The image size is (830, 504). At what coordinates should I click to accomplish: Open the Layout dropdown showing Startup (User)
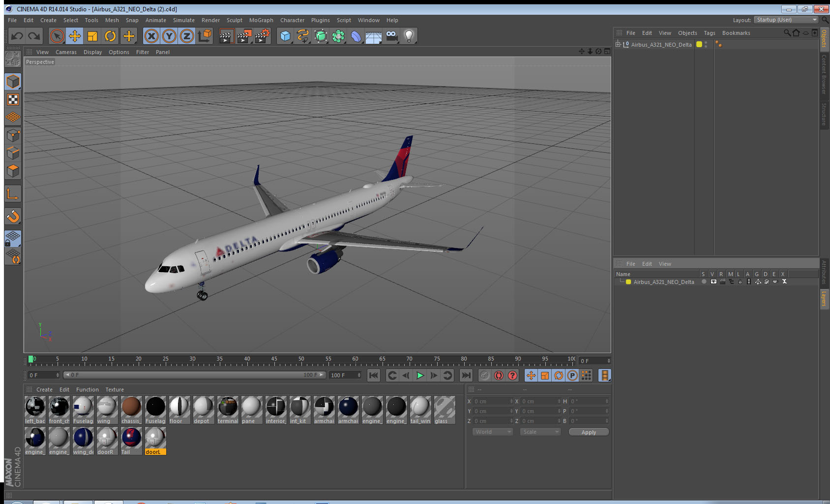coord(786,20)
